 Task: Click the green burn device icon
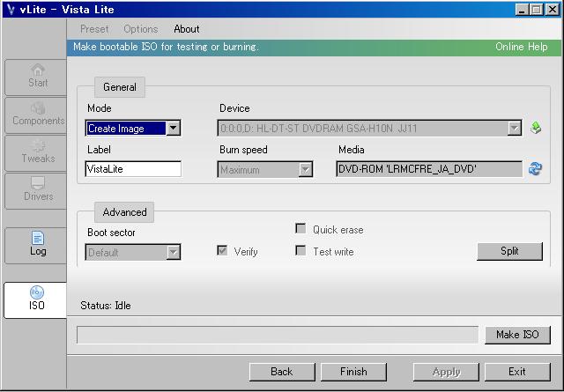coord(536,128)
